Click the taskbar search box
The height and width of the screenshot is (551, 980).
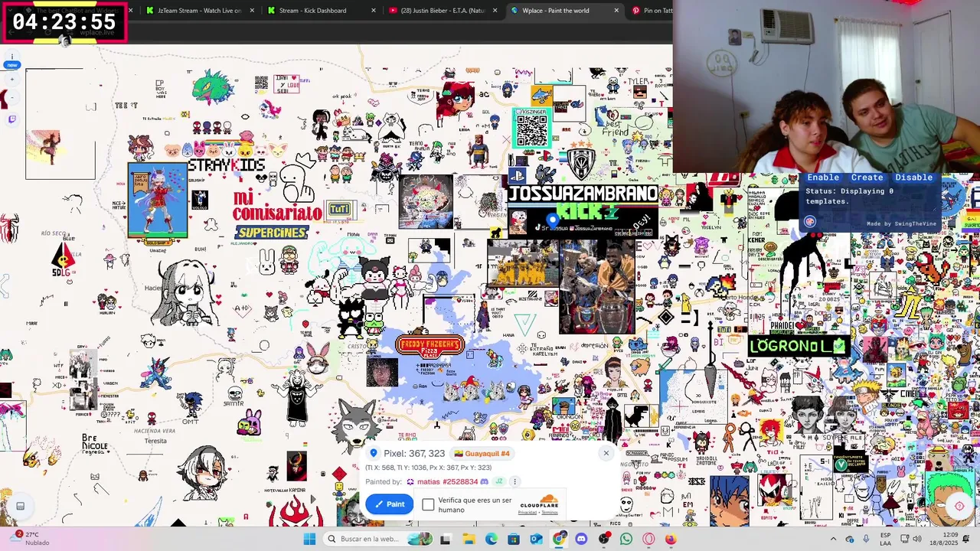pyautogui.click(x=379, y=539)
